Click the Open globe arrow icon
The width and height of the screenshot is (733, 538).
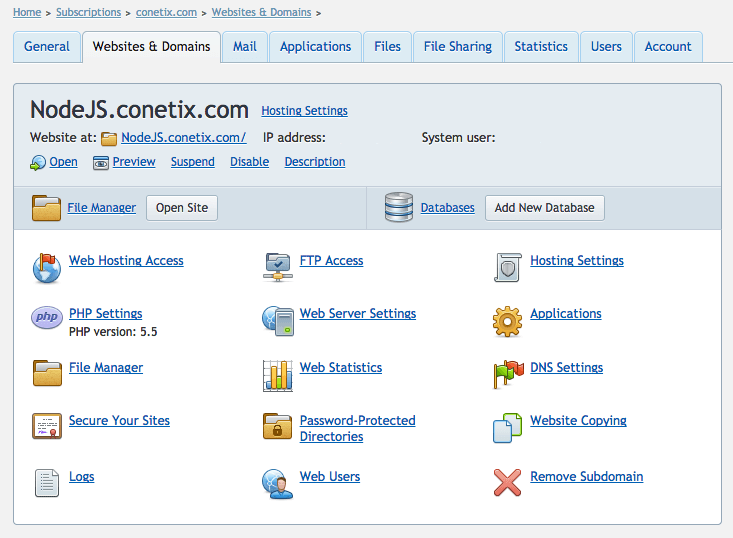point(38,163)
